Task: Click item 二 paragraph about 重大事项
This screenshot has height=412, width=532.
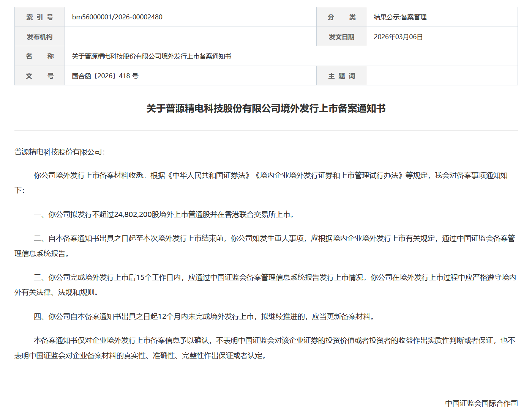Action: coord(266,246)
